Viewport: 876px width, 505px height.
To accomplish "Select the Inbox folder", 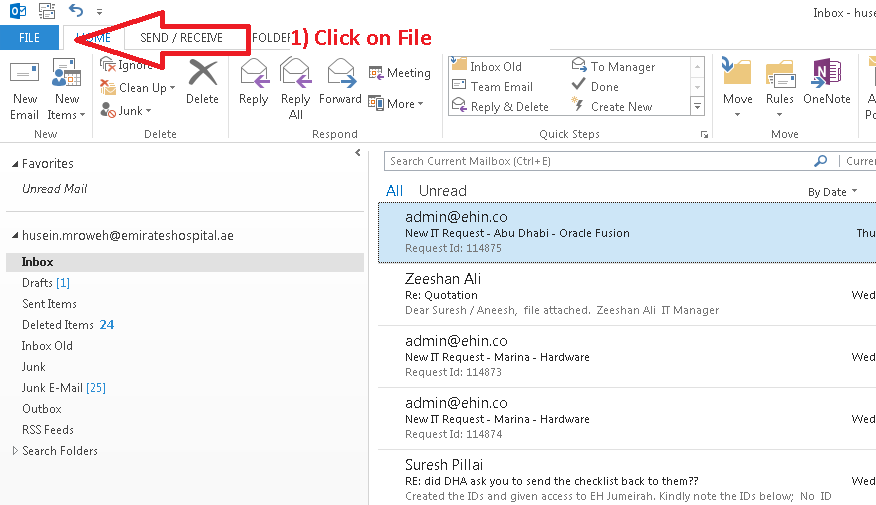I will click(185, 262).
